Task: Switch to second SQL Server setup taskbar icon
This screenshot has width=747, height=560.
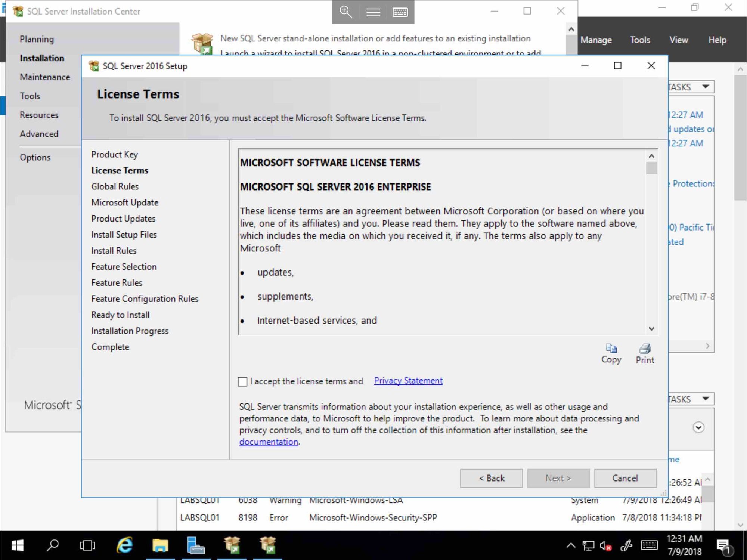Action: pos(267,546)
